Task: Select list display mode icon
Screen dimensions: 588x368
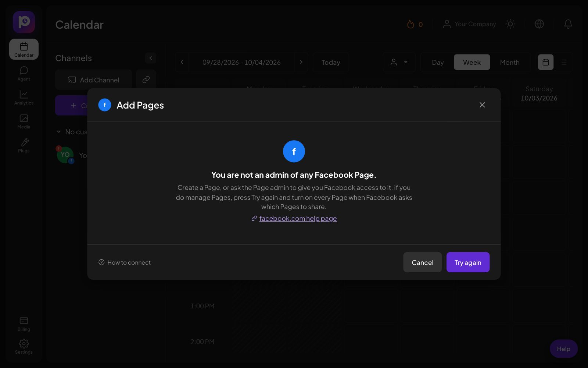Action: [x=563, y=62]
